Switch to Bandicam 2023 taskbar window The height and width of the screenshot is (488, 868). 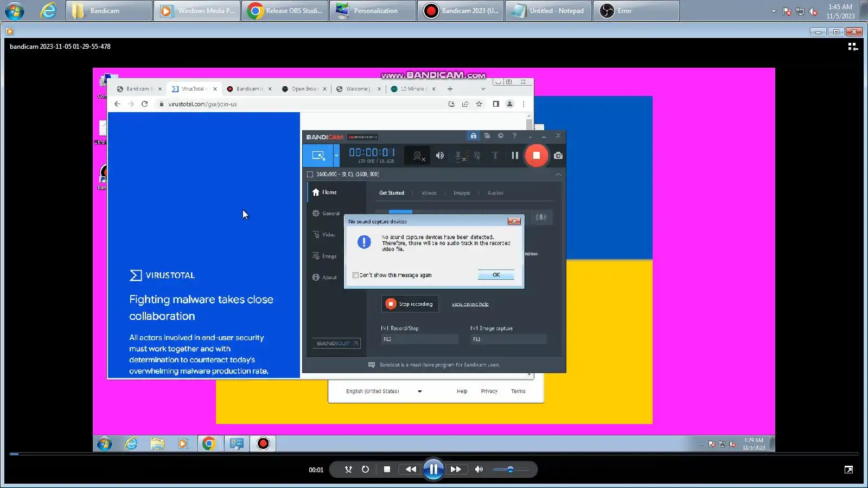tap(461, 11)
